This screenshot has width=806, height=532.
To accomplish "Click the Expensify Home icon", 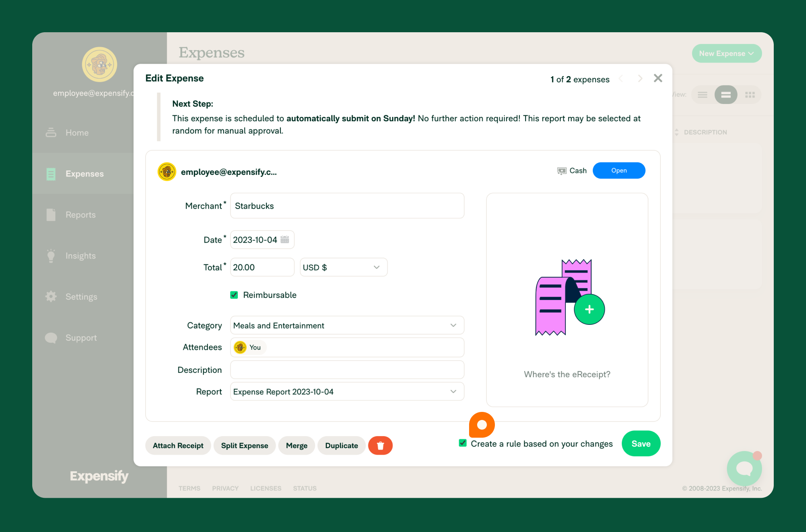I will (x=52, y=132).
